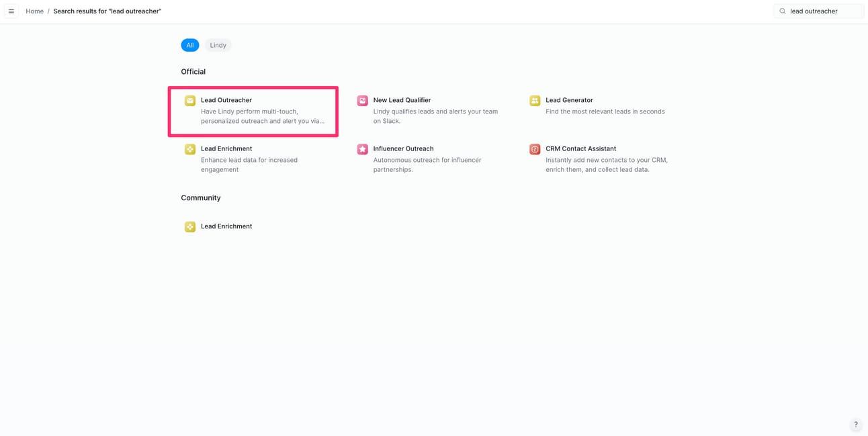Click "Find the most relevant leads in seconds"
The width and height of the screenshot is (868, 436).
605,112
